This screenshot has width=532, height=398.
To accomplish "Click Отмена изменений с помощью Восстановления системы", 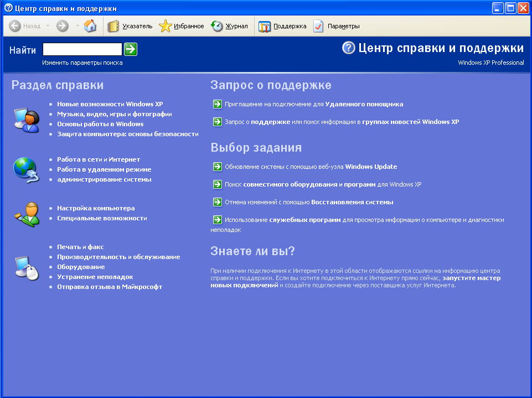I will 309,202.
